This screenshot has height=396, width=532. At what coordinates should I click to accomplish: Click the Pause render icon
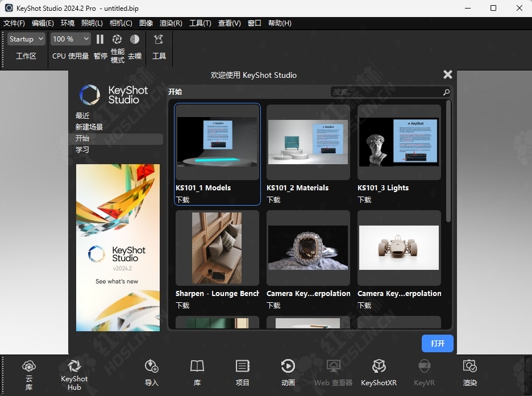pos(100,40)
